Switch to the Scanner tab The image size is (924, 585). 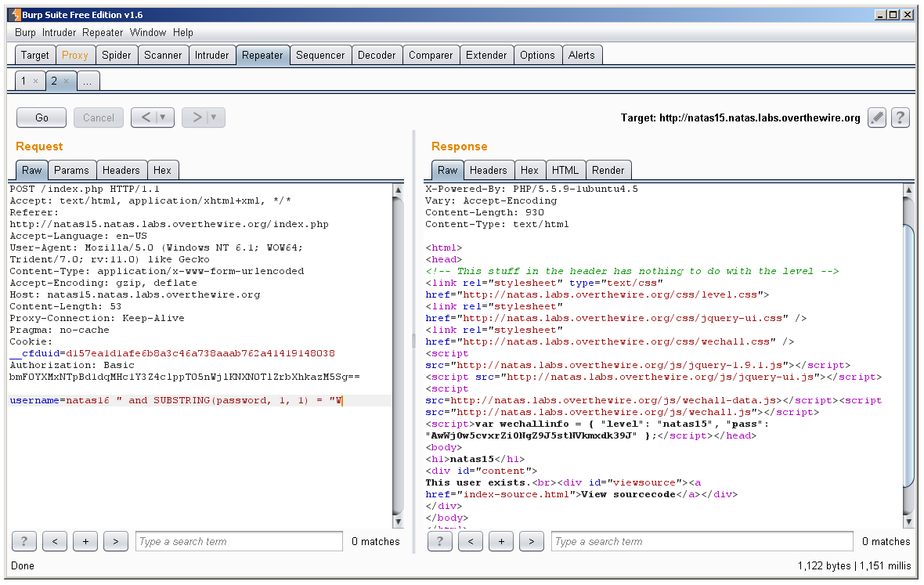click(163, 55)
